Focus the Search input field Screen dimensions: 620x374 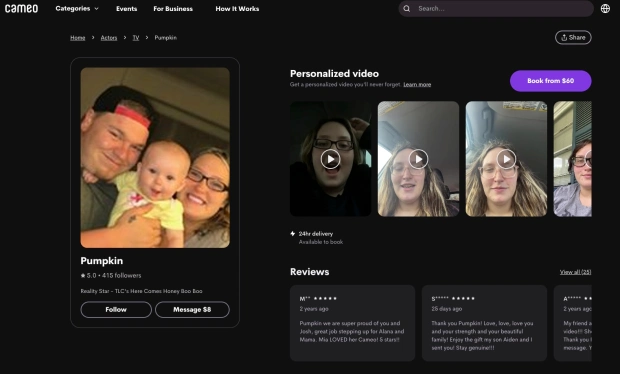[x=496, y=8]
